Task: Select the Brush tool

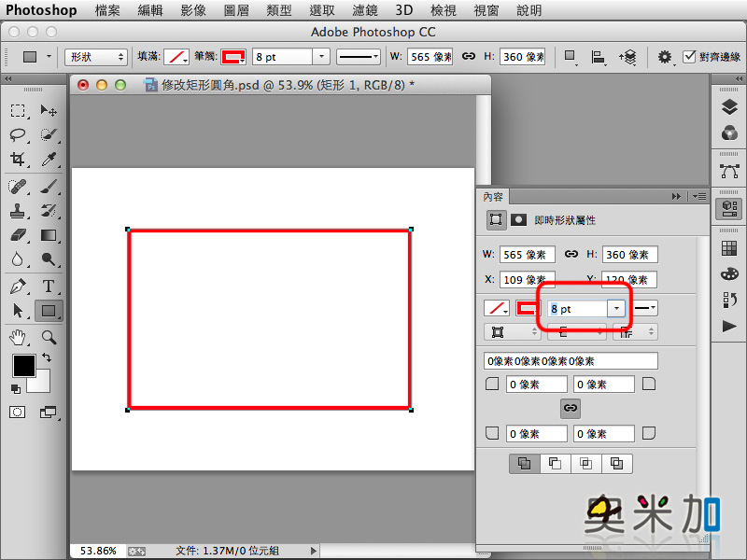Action: [49, 187]
